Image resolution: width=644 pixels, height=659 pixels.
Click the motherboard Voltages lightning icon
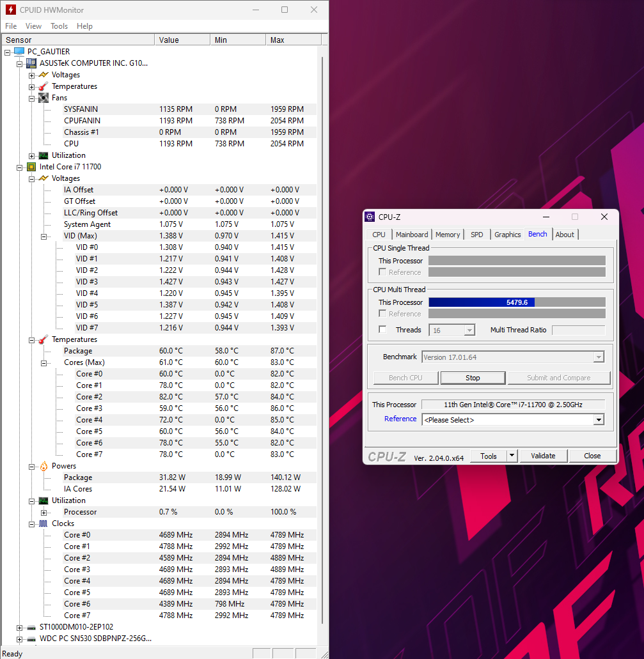coord(43,74)
